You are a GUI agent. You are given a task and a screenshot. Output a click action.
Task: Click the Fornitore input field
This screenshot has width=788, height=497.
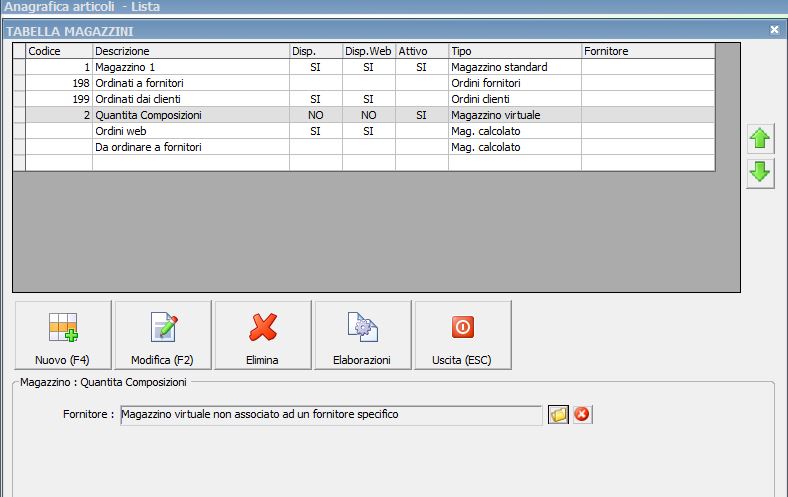tap(331, 415)
